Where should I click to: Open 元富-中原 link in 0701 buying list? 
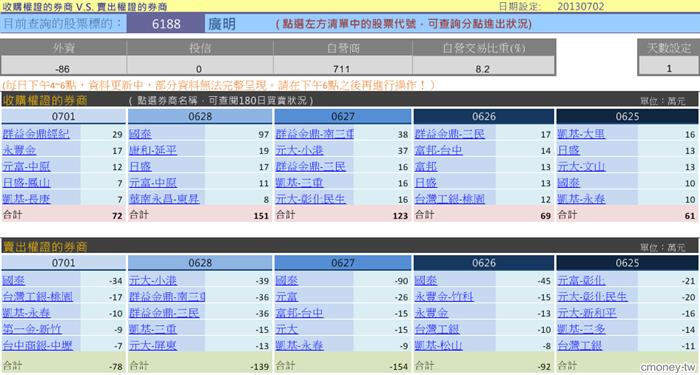[x=26, y=167]
